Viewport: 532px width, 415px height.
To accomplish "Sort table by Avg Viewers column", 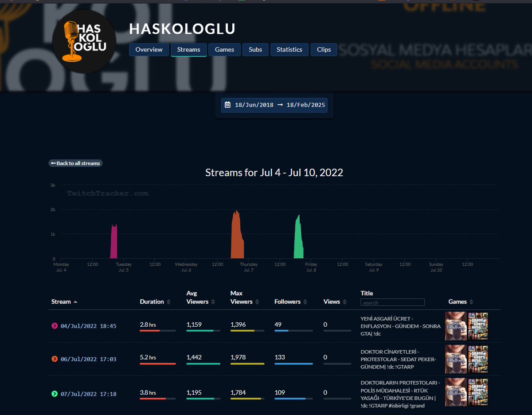I will [x=200, y=297].
